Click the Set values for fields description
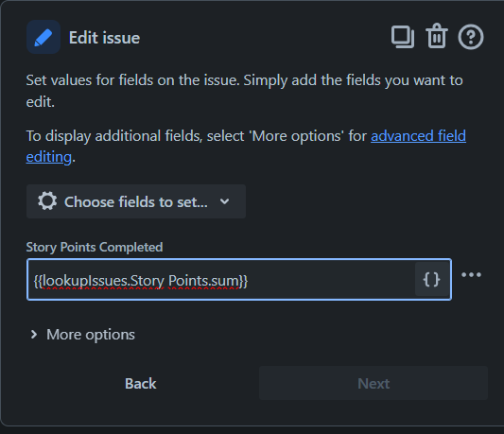Screen dimensions: 504x434 (x=244, y=91)
